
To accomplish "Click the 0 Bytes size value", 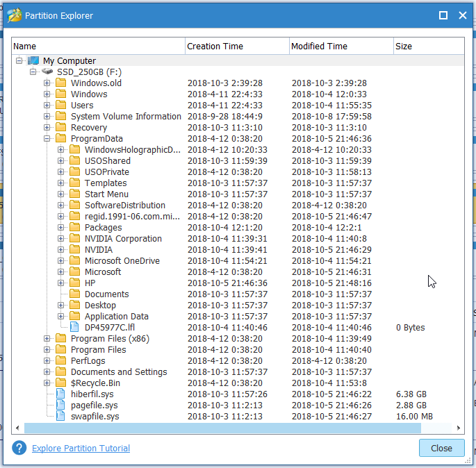I will pos(410,328).
